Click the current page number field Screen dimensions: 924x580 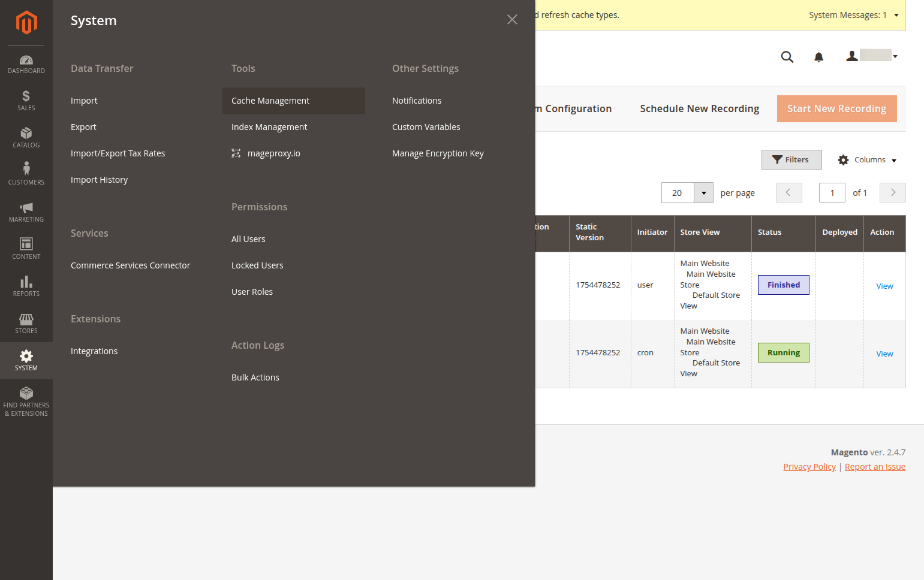pyautogui.click(x=832, y=193)
